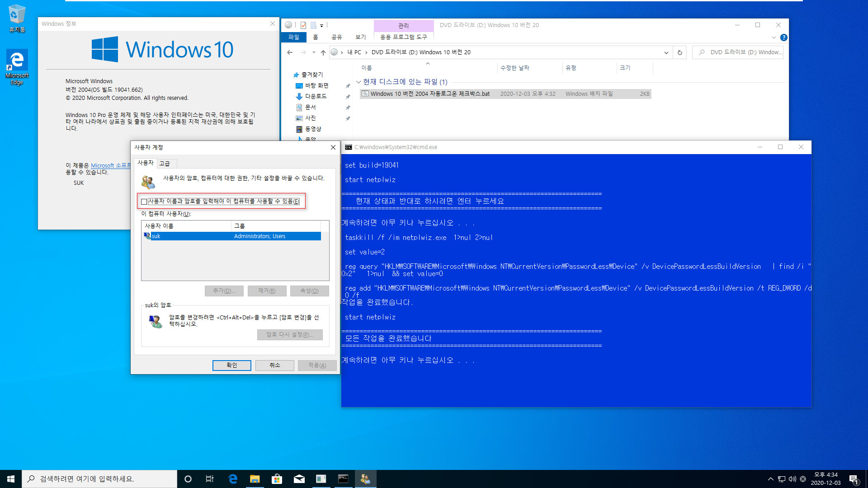Switch to the 보기 ribbon tab
Screen dimensions: 868x488
361,37
